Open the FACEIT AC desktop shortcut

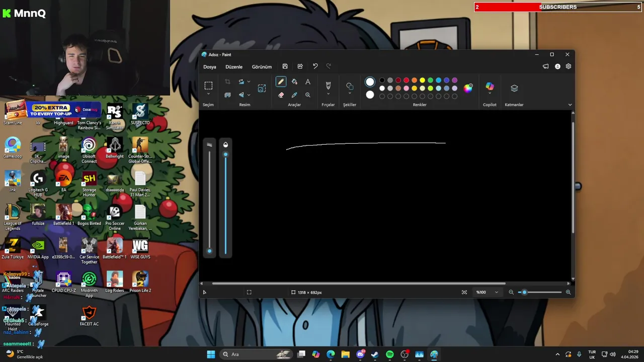coord(89,317)
